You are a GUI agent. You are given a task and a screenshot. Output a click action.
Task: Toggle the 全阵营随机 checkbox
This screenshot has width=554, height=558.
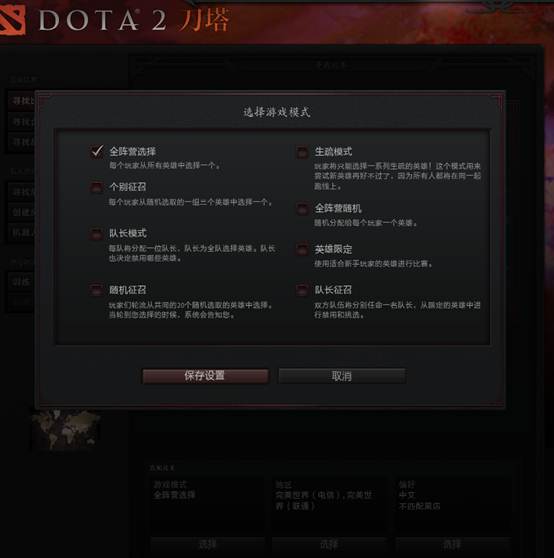[302, 209]
